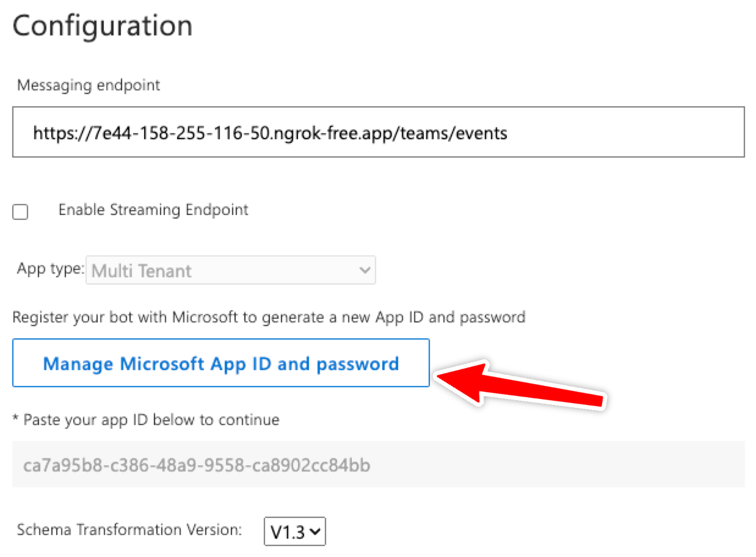This screenshot has width=756, height=557.
Task: Click the Schema Transformation Version label
Action: point(129,530)
